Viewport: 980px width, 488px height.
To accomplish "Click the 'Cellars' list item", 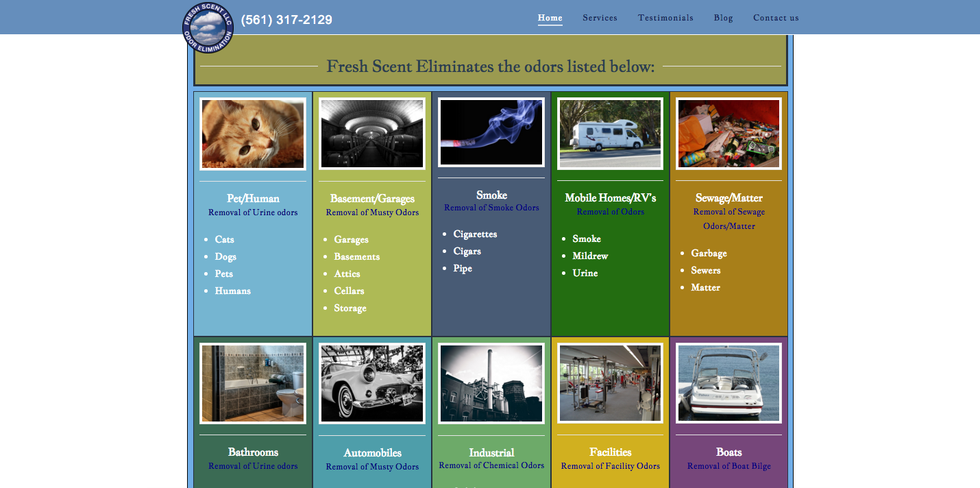I will pos(349,291).
